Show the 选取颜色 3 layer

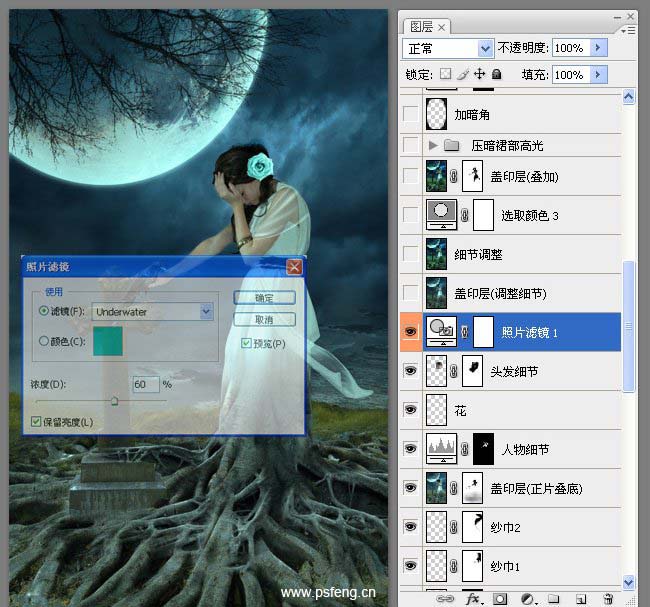click(x=411, y=215)
